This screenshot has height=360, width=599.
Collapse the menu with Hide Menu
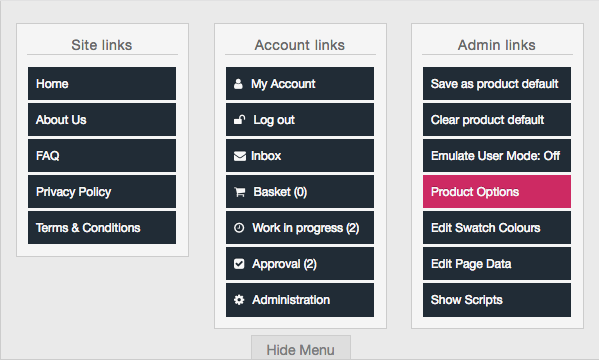pyautogui.click(x=301, y=348)
